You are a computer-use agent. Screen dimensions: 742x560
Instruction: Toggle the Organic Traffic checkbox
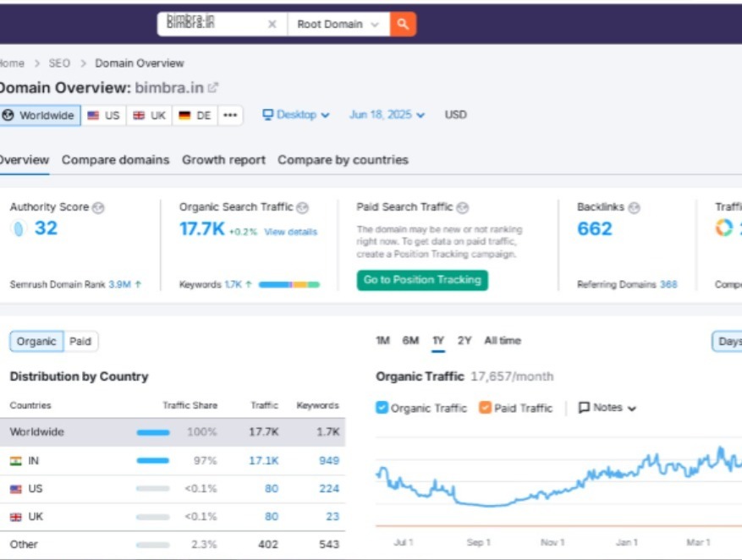[x=382, y=408]
